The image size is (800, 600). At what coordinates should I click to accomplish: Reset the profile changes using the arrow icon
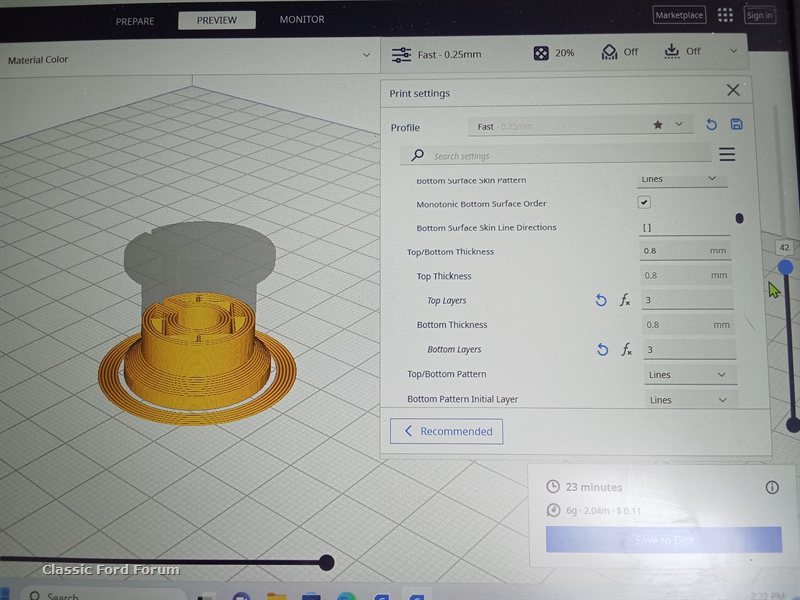coord(711,125)
